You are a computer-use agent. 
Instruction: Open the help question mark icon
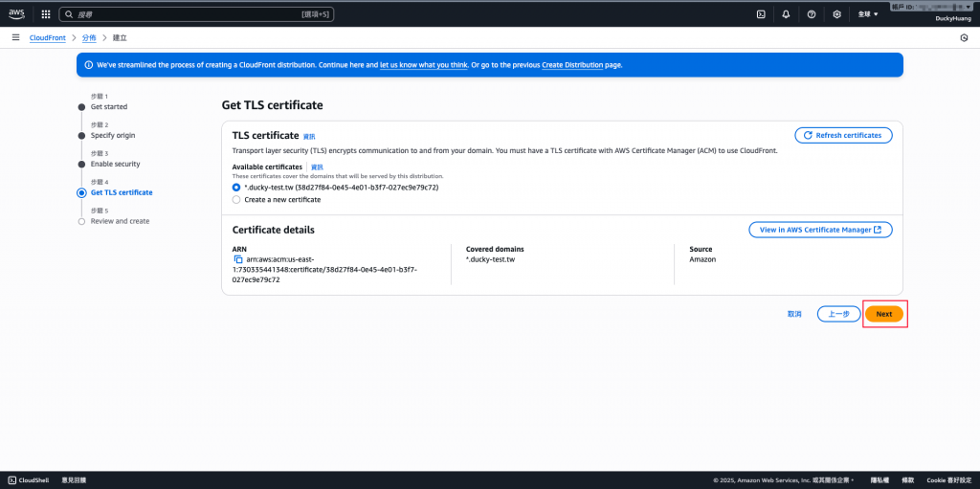pyautogui.click(x=812, y=13)
